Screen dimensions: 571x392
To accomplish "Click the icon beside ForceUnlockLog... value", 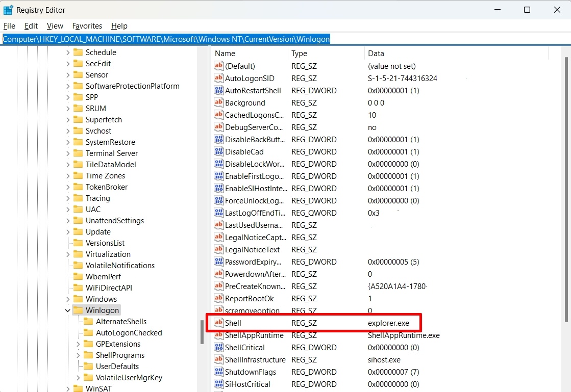I will [x=218, y=201].
